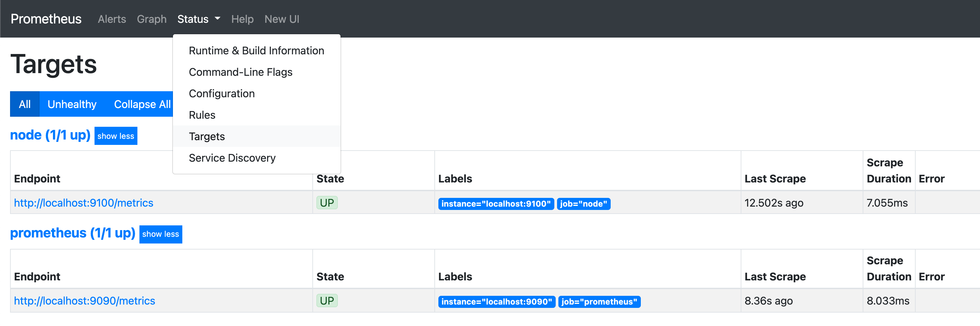Click Error header in prometheus table
Image resolution: width=980 pixels, height=326 pixels.
click(931, 276)
